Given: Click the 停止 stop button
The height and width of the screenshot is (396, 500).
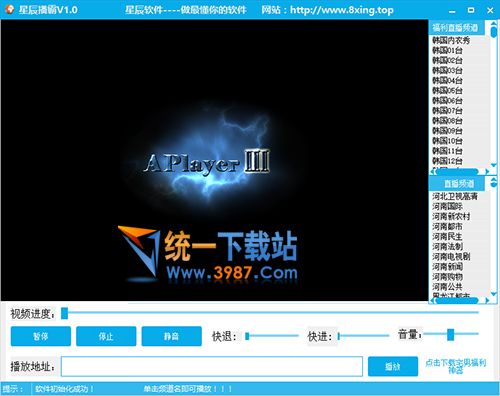Looking at the screenshot, I should (106, 336).
